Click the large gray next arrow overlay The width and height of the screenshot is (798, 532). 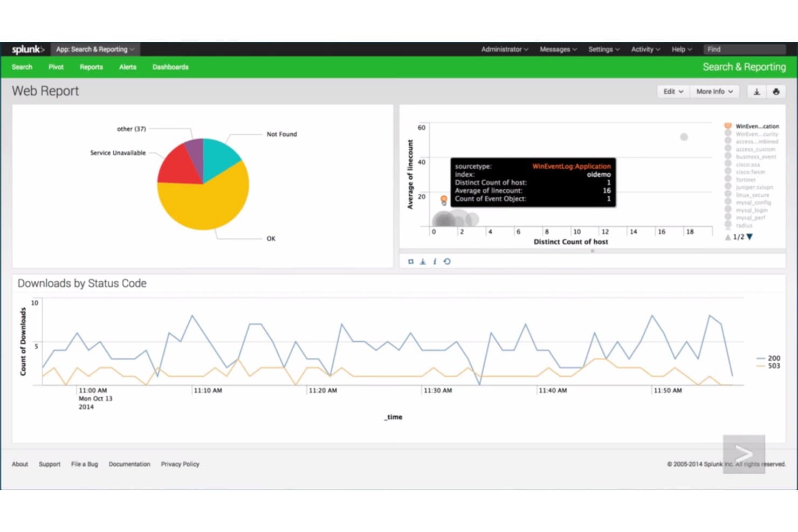tap(744, 454)
